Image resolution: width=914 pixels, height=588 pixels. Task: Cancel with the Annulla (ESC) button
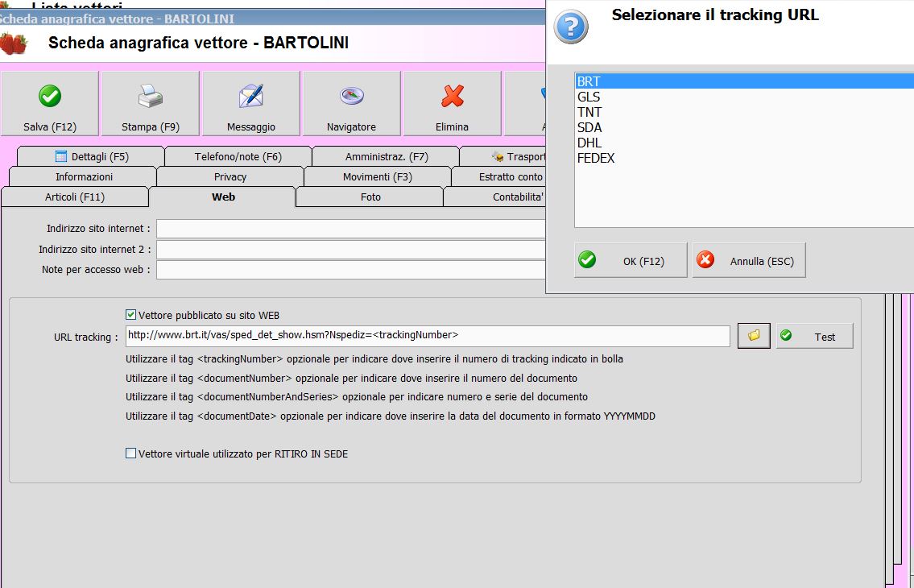(x=749, y=260)
